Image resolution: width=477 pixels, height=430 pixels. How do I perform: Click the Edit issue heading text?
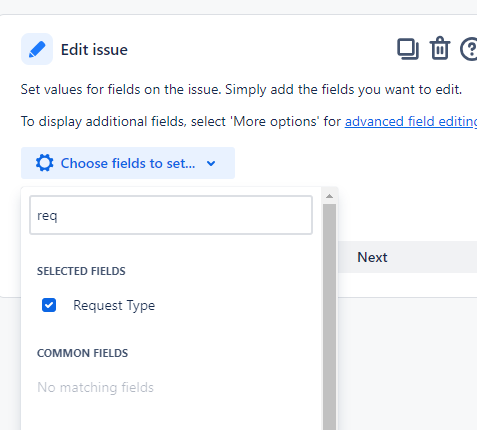pyautogui.click(x=94, y=50)
